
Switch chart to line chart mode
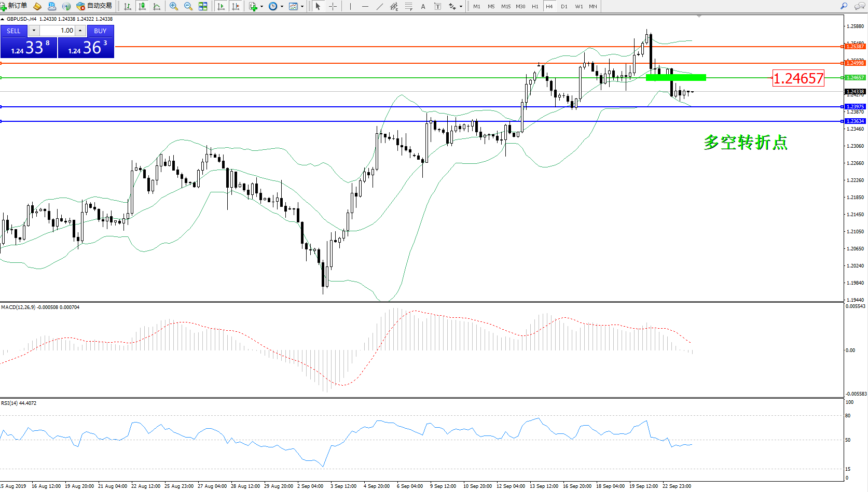click(157, 6)
